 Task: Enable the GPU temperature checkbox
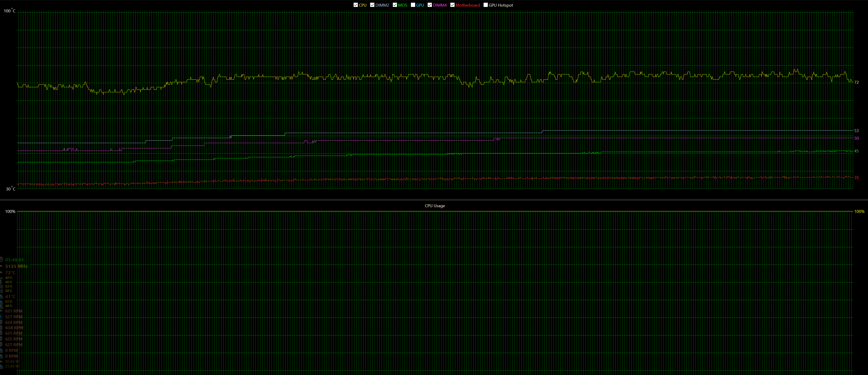pos(413,5)
